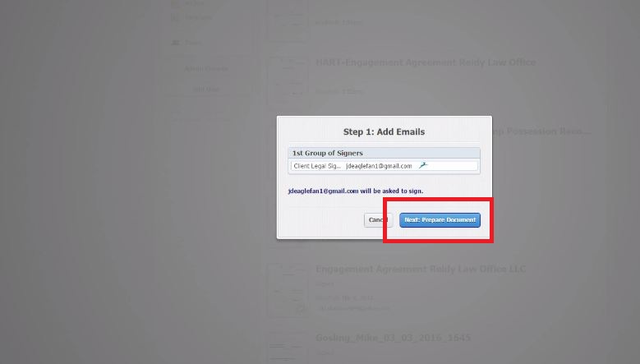Open jdeaglefan1@gmail.com link in sign notice

pos(323,191)
